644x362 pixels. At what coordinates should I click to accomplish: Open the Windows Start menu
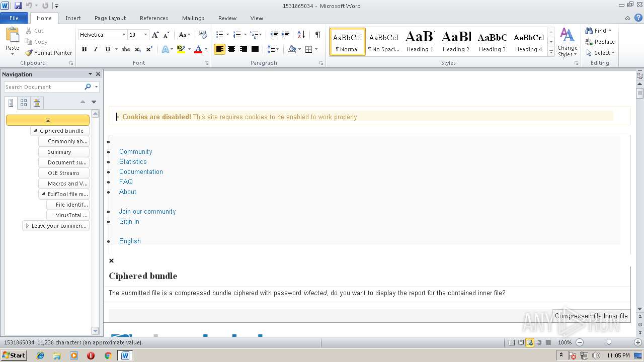click(x=14, y=355)
